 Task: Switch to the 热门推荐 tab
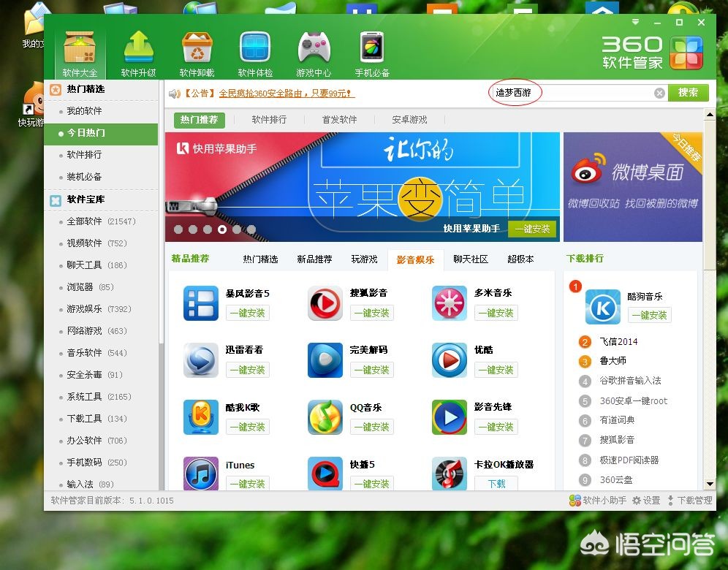point(200,120)
